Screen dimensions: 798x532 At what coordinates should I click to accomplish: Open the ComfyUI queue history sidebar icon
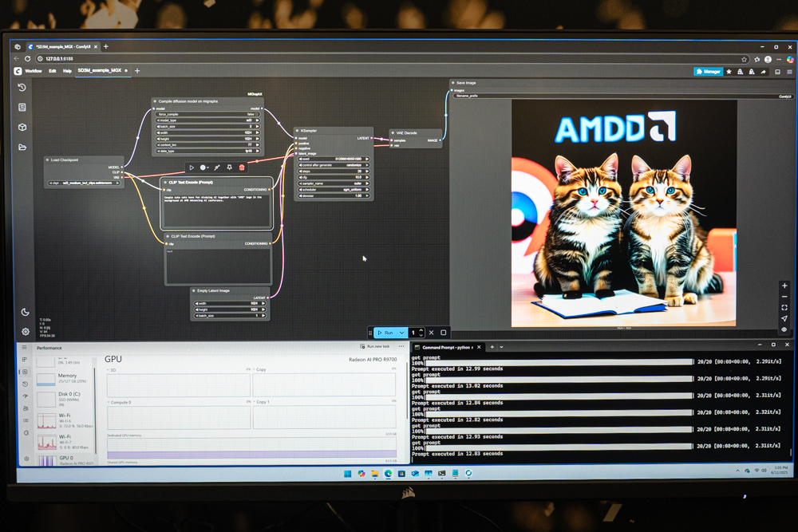(x=22, y=88)
